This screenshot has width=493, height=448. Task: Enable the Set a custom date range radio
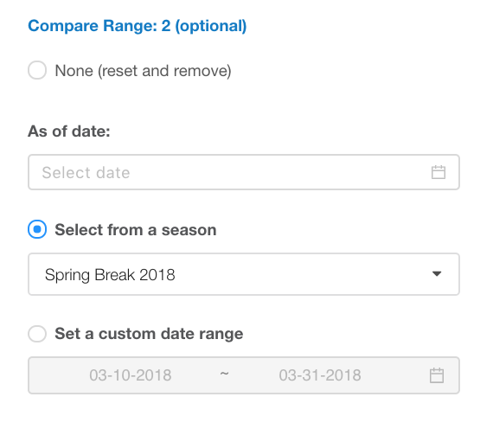click(37, 333)
